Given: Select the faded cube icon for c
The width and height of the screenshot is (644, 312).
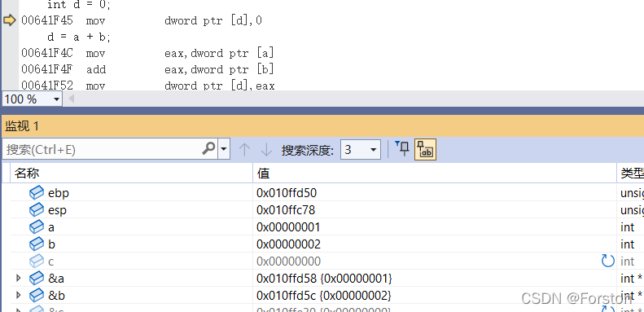Looking at the screenshot, I should pyautogui.click(x=37, y=261).
